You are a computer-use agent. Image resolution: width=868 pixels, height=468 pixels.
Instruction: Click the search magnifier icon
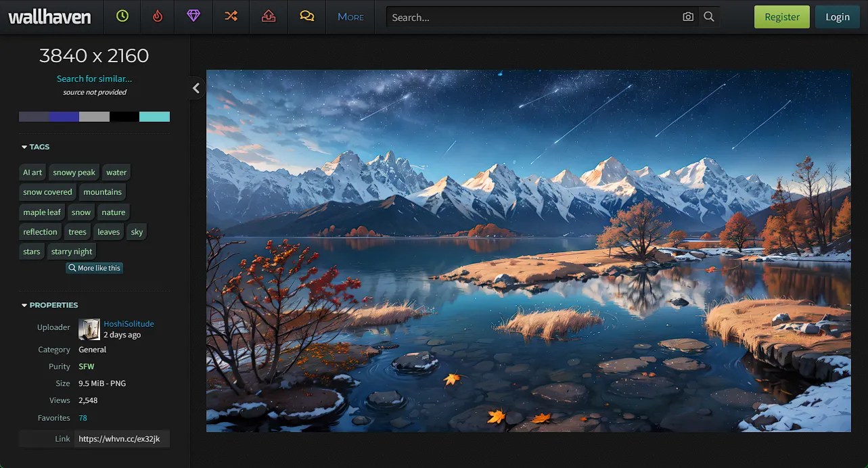pyautogui.click(x=709, y=17)
